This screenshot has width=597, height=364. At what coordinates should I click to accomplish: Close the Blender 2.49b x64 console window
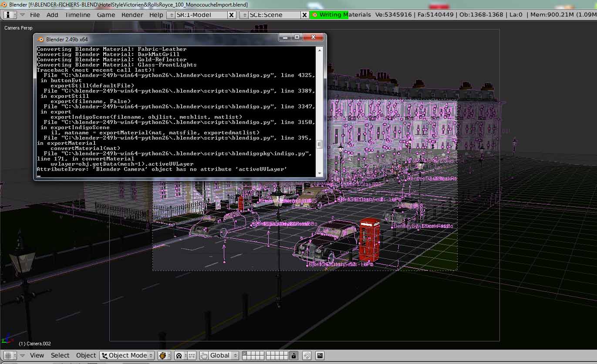point(313,38)
